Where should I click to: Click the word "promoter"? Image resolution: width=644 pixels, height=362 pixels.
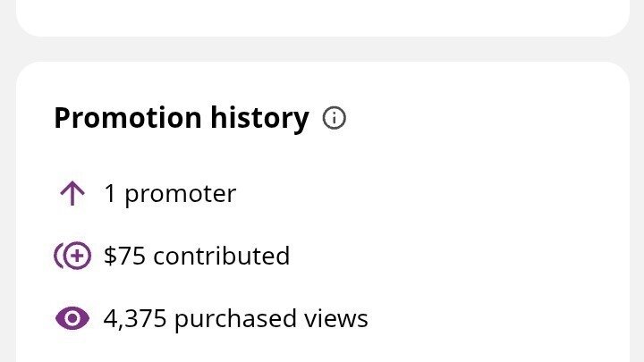click(x=180, y=194)
